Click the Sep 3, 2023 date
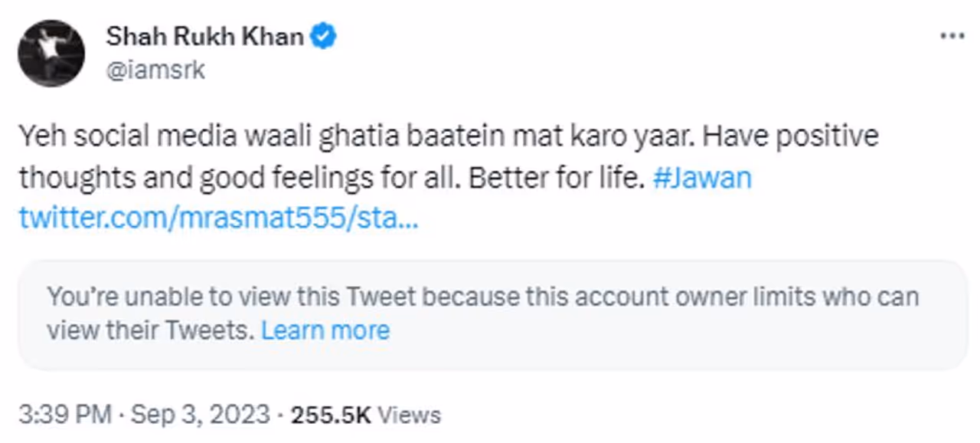The image size is (980, 443). coord(201,415)
